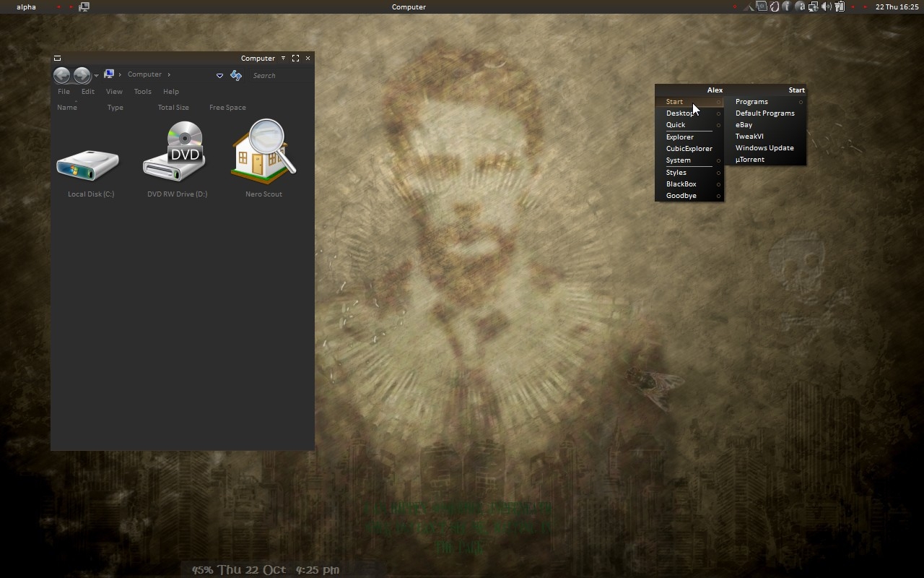Roll up Computer window with shade button
This screenshot has width=924, height=578.
tap(283, 58)
